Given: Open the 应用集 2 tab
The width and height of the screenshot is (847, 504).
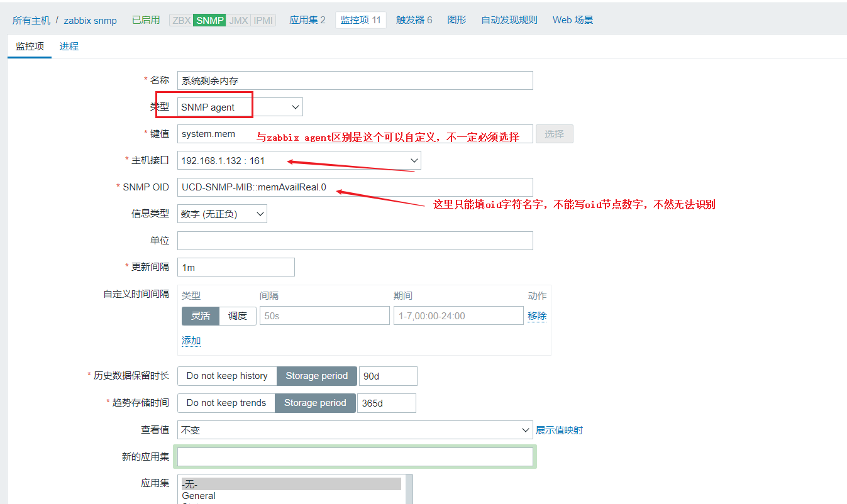Looking at the screenshot, I should [x=307, y=19].
